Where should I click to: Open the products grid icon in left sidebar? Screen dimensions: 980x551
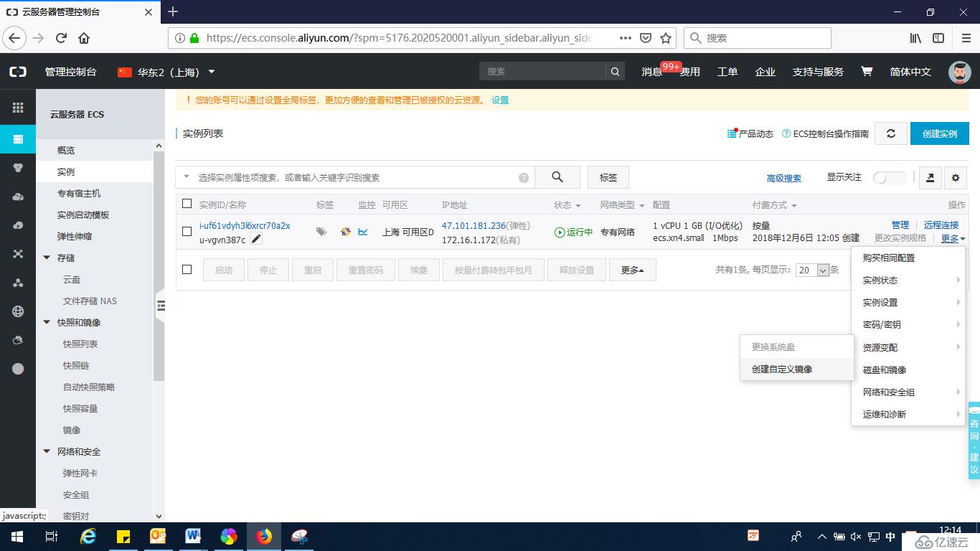[x=18, y=108]
